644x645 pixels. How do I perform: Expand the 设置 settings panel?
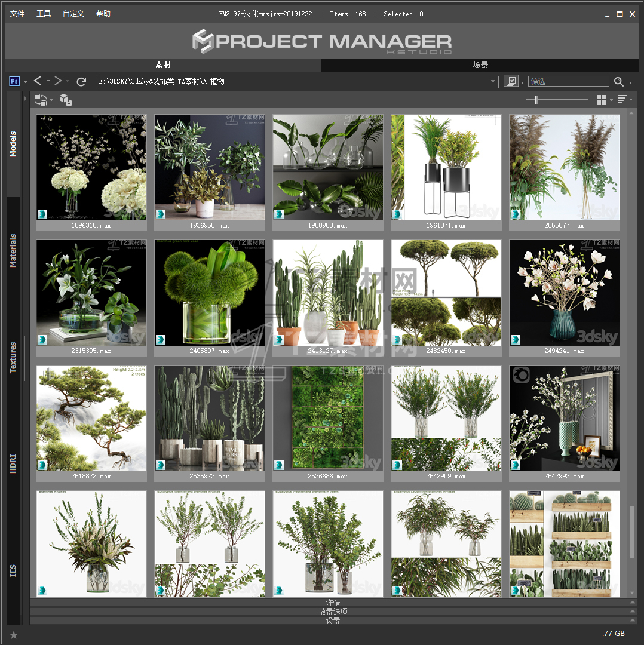[333, 621]
